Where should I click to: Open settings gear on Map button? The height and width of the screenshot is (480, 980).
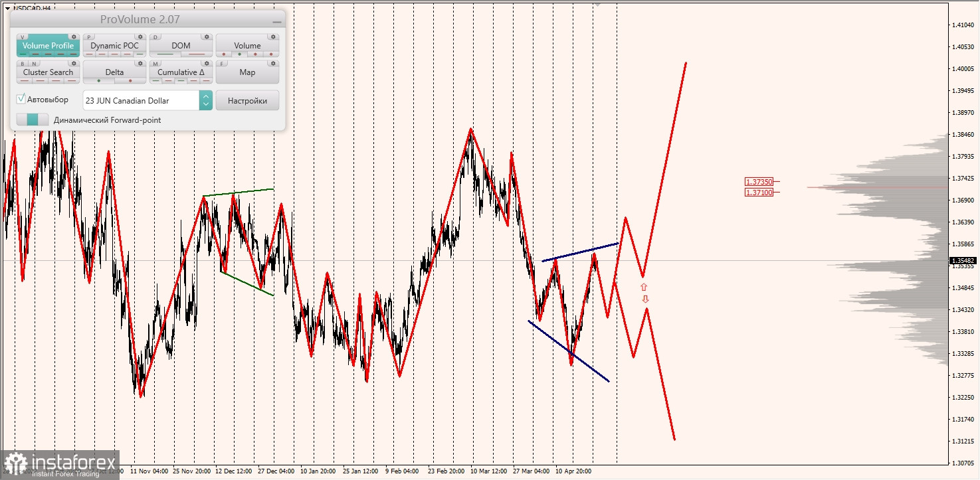coord(273,63)
